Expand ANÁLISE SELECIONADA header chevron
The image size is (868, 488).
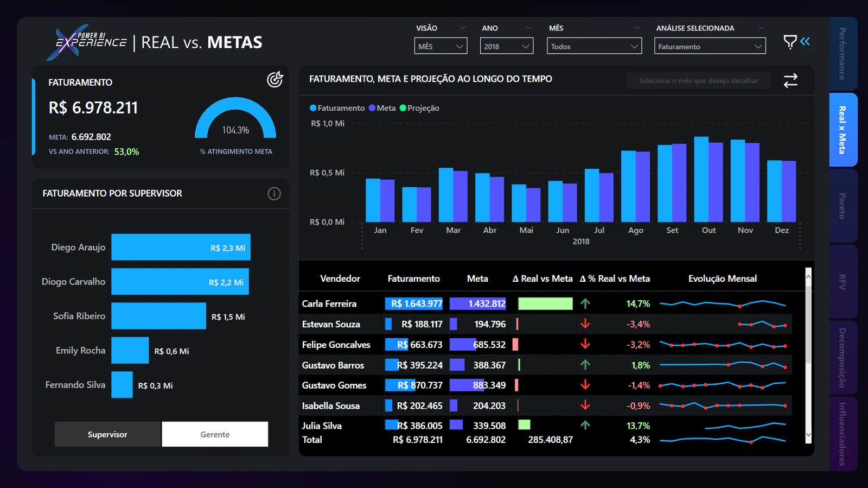click(761, 28)
